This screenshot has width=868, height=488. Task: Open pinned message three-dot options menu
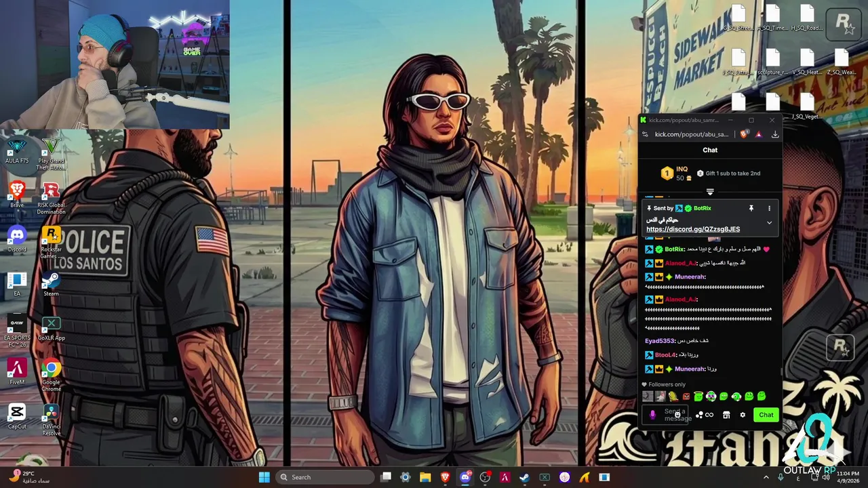[769, 208]
